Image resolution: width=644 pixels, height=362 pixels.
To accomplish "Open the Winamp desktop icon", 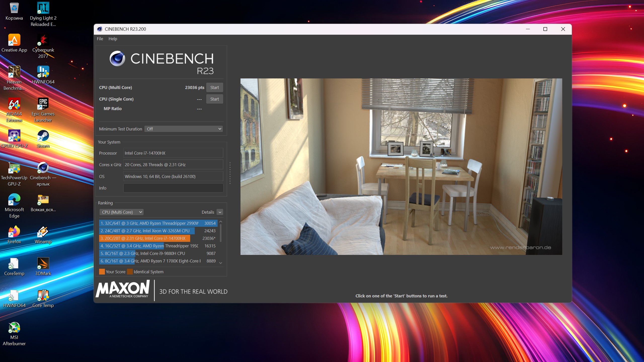I will pyautogui.click(x=43, y=232).
